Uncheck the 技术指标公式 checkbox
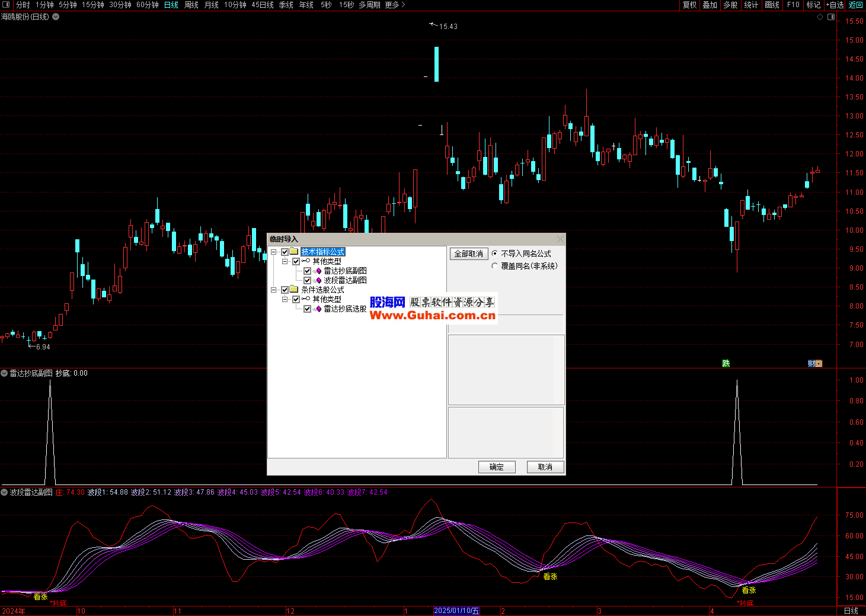The image size is (866, 616). 285,252
